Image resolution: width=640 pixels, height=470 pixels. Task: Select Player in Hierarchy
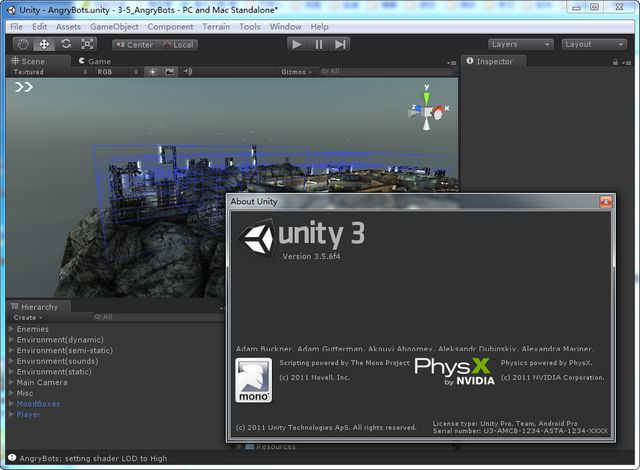tap(28, 415)
